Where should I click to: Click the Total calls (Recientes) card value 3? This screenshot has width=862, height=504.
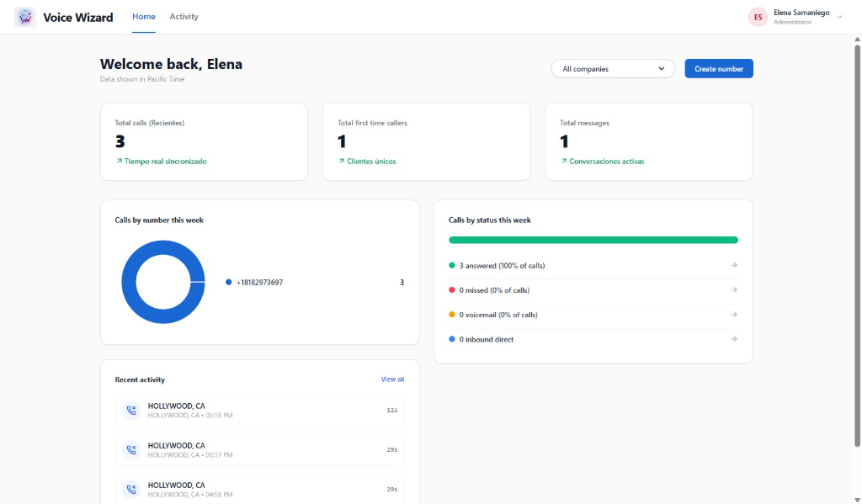tap(120, 142)
